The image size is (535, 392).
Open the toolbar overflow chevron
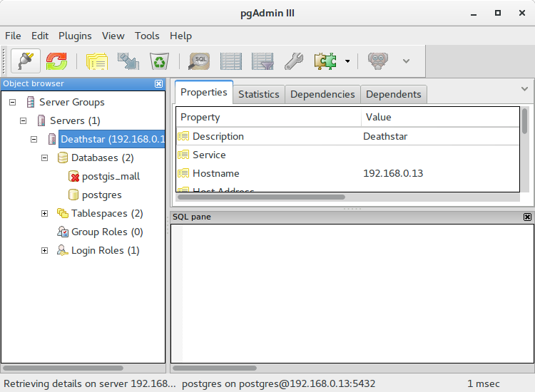coord(406,61)
